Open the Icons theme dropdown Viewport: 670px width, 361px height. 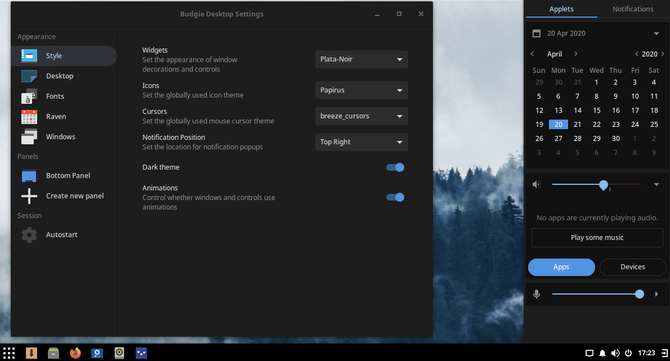[x=361, y=90]
